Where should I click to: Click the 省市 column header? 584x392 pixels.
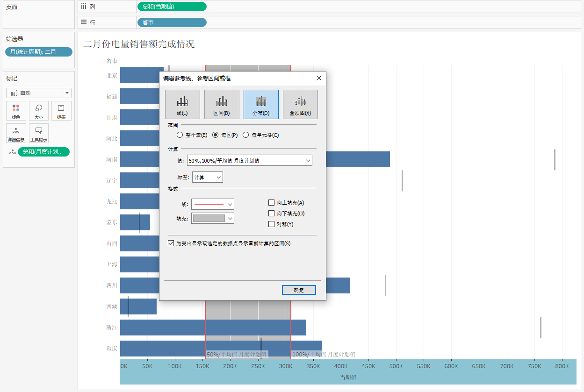coord(112,61)
